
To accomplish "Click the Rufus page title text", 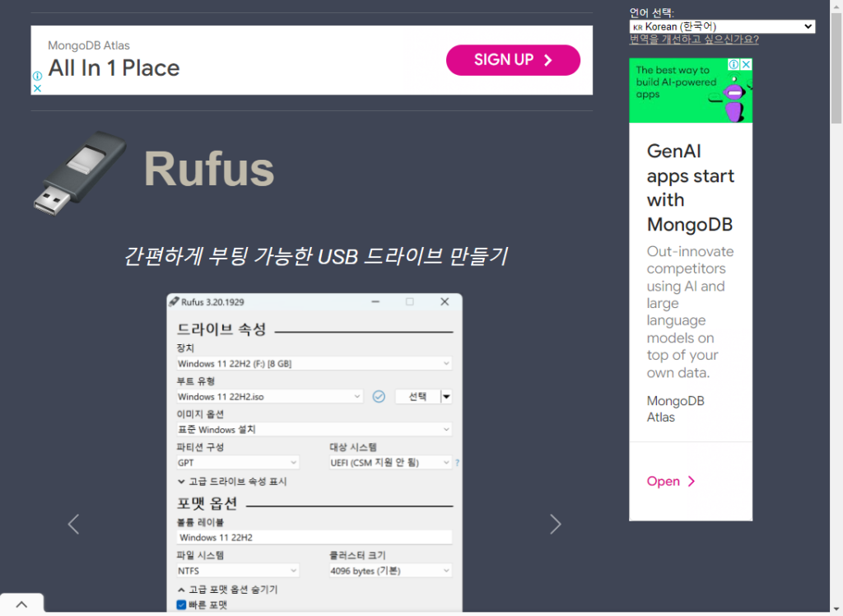I will point(209,169).
